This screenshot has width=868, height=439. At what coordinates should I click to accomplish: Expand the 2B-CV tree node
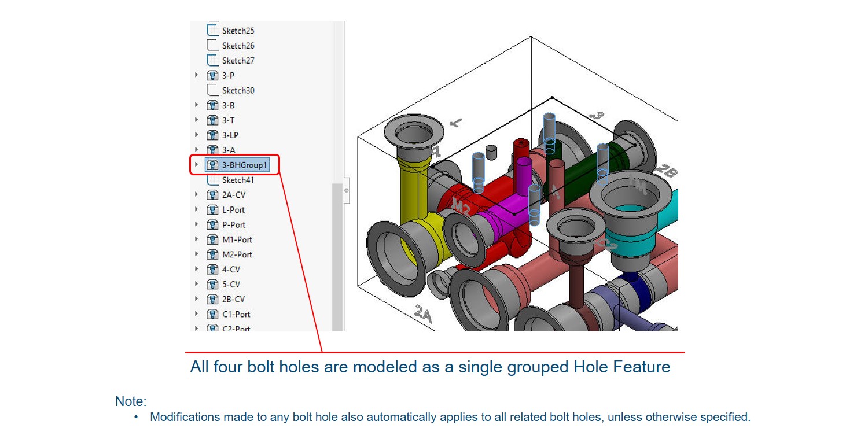[197, 299]
